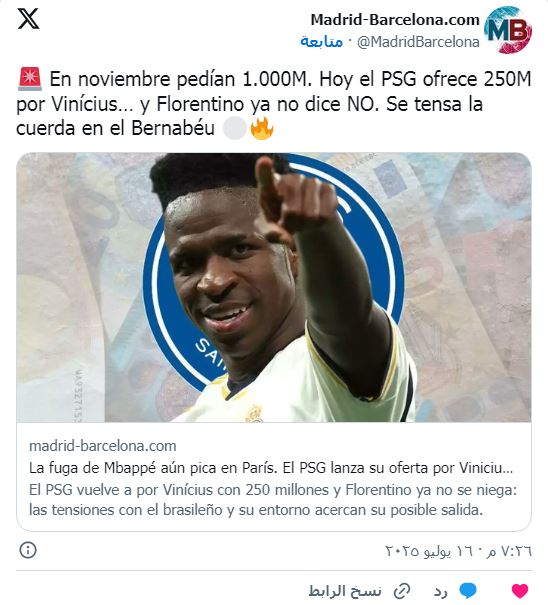Image resolution: width=548 pixels, height=605 pixels.
Task: Open the MB profile avatar
Action: pos(508,30)
